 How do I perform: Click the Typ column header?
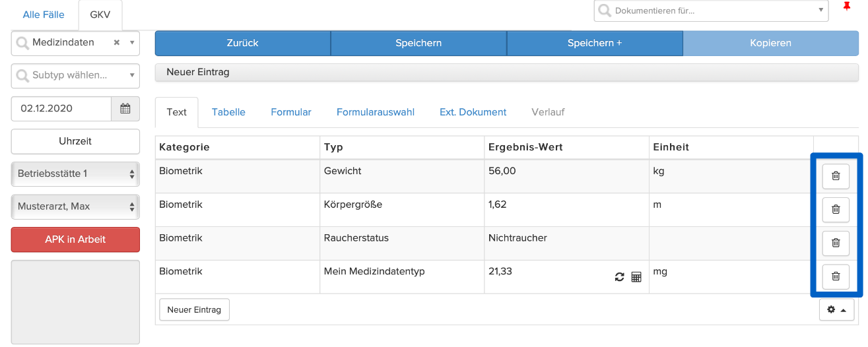pos(402,147)
